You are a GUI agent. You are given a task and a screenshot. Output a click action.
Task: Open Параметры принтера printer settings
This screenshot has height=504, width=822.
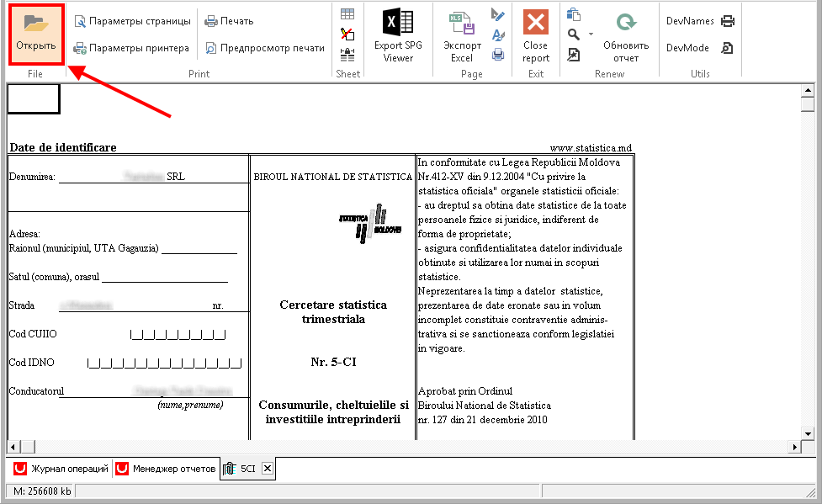131,48
